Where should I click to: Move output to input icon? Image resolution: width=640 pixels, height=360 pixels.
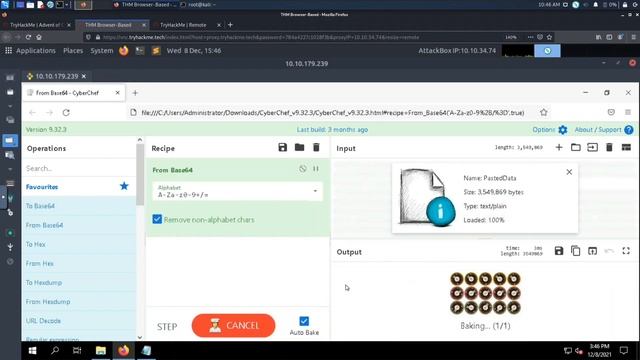click(592, 251)
